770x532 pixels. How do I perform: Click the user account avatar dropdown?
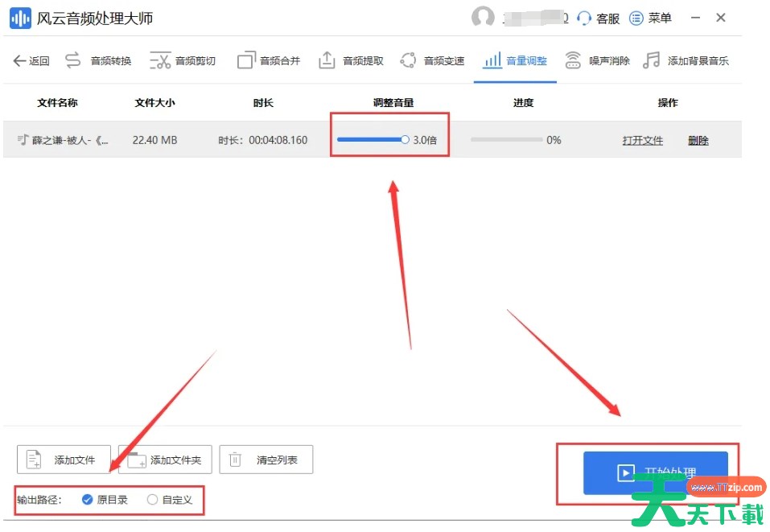pyautogui.click(x=482, y=18)
